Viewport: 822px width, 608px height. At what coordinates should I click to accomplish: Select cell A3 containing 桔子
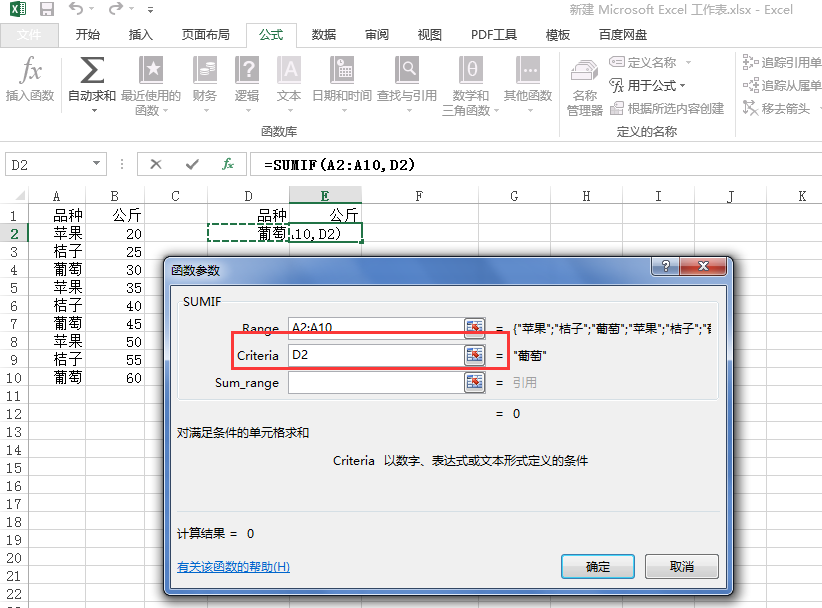[57, 251]
